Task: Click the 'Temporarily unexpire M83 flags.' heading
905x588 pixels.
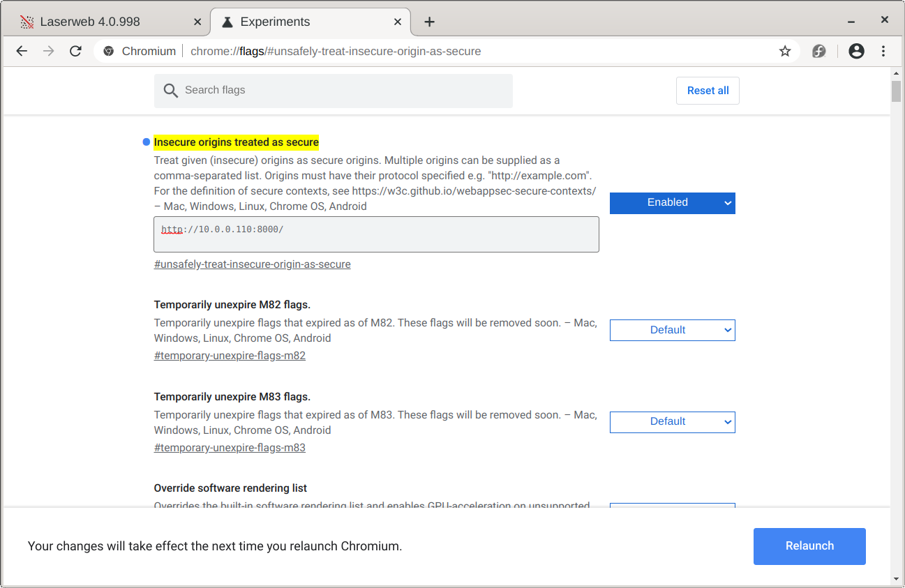Action: click(232, 397)
